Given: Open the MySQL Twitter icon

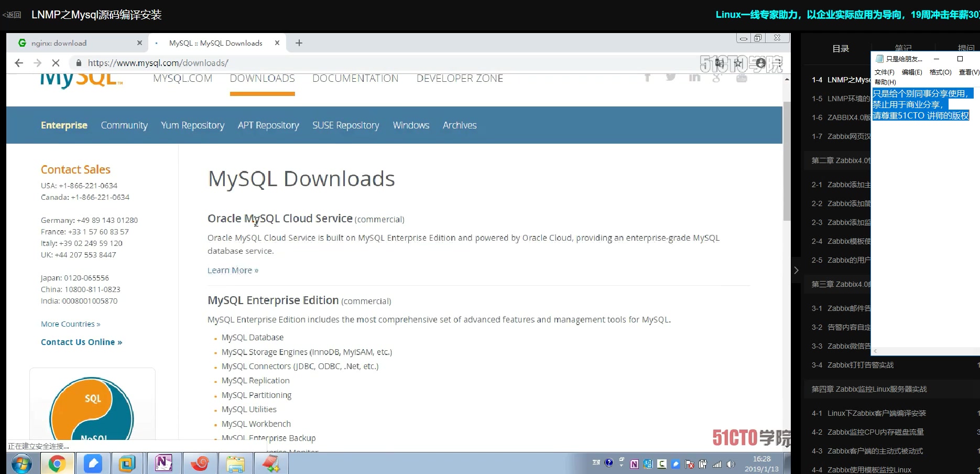Looking at the screenshot, I should point(671,78).
